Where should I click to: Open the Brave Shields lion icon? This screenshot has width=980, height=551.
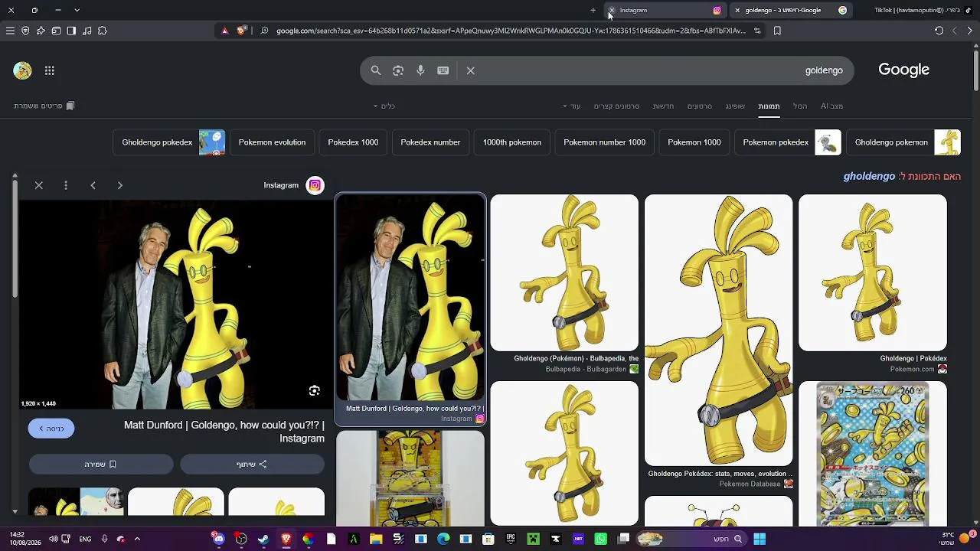[x=242, y=31]
